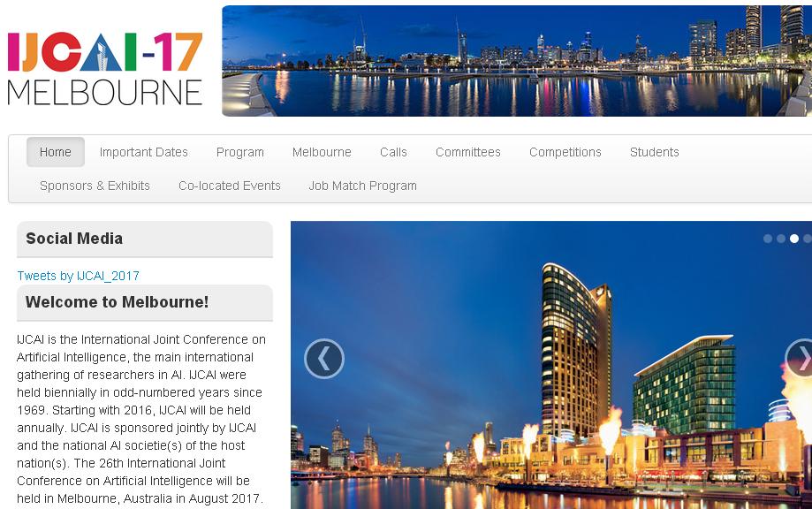This screenshot has height=509, width=812.
Task: Click the previous slide arrow on carousel
Action: pos(324,359)
